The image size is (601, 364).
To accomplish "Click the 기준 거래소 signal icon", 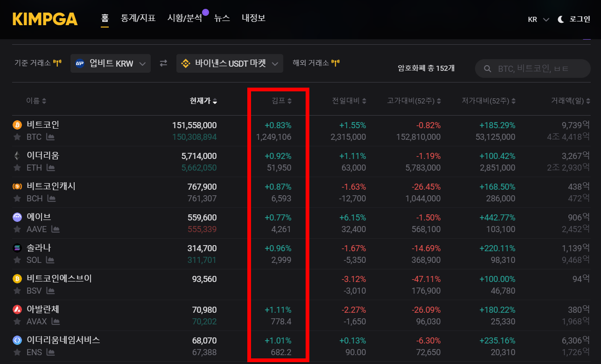I will [x=57, y=63].
